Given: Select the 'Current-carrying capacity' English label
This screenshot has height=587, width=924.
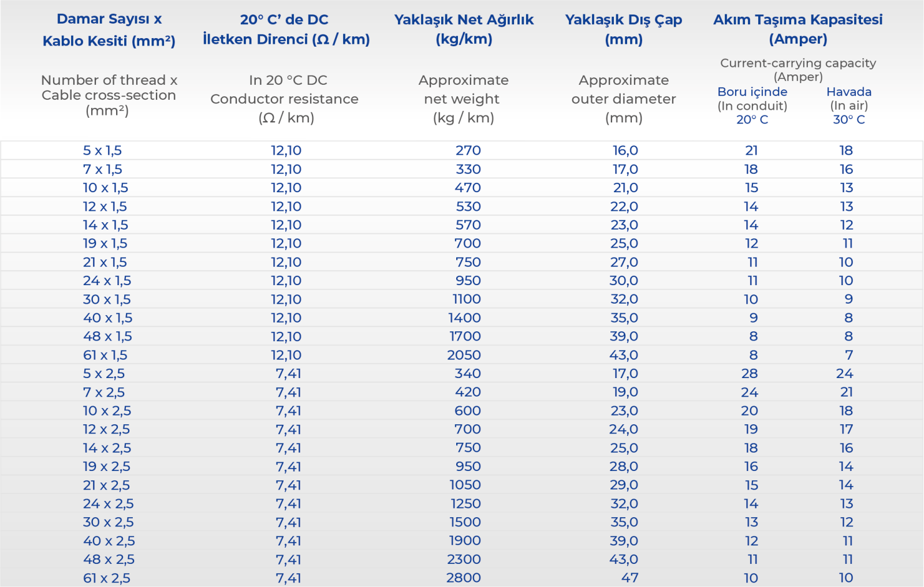Looking at the screenshot, I should pos(798,63).
